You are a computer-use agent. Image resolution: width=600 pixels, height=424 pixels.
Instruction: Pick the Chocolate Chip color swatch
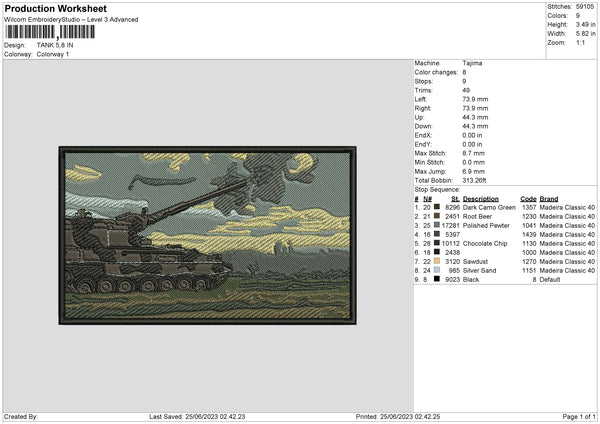[x=437, y=242]
